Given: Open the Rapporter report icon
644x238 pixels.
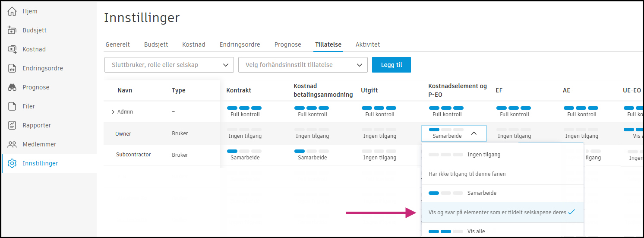Looking at the screenshot, I should [12, 125].
